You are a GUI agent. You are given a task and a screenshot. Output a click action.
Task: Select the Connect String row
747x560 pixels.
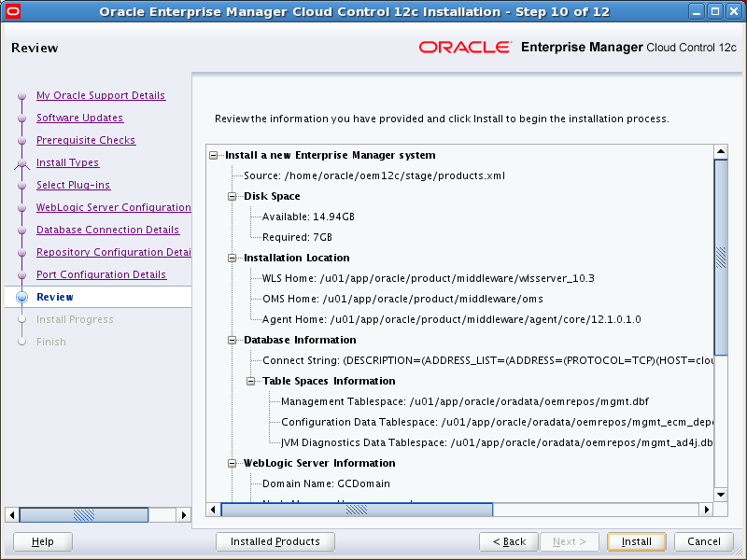(487, 360)
